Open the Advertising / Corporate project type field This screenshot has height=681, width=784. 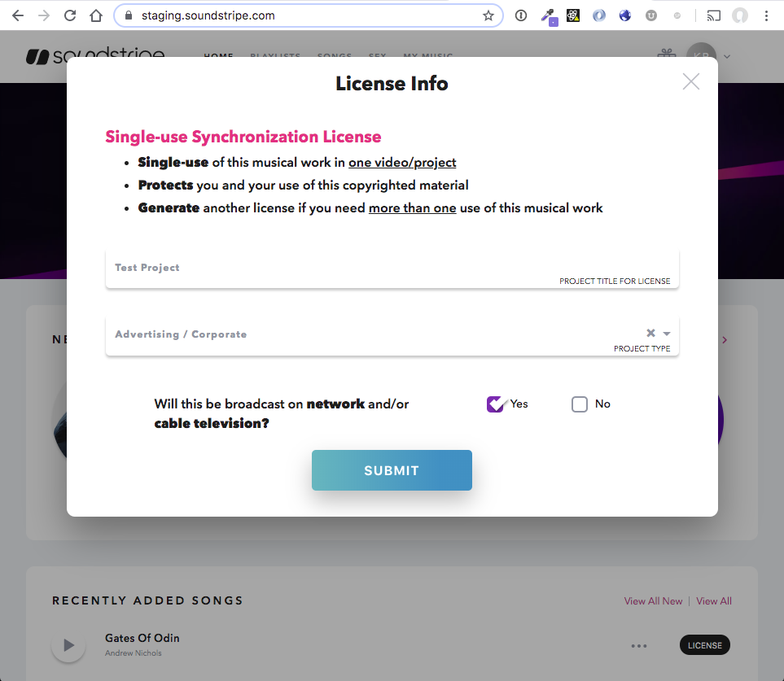click(x=366, y=334)
